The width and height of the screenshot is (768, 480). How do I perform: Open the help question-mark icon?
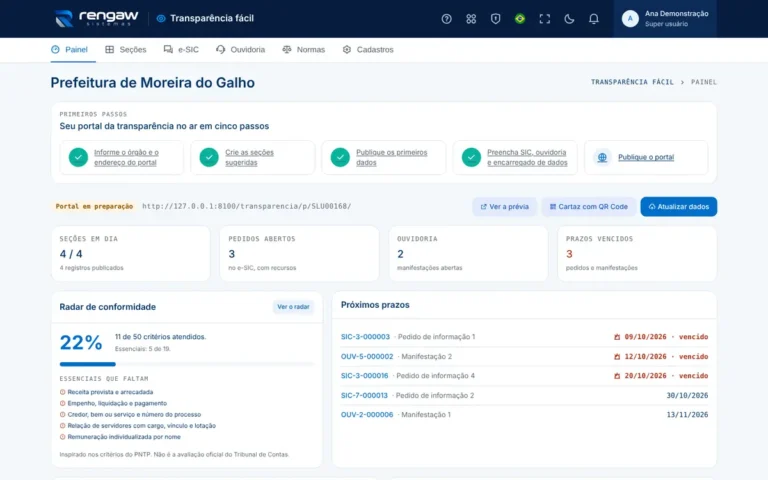[446, 19]
